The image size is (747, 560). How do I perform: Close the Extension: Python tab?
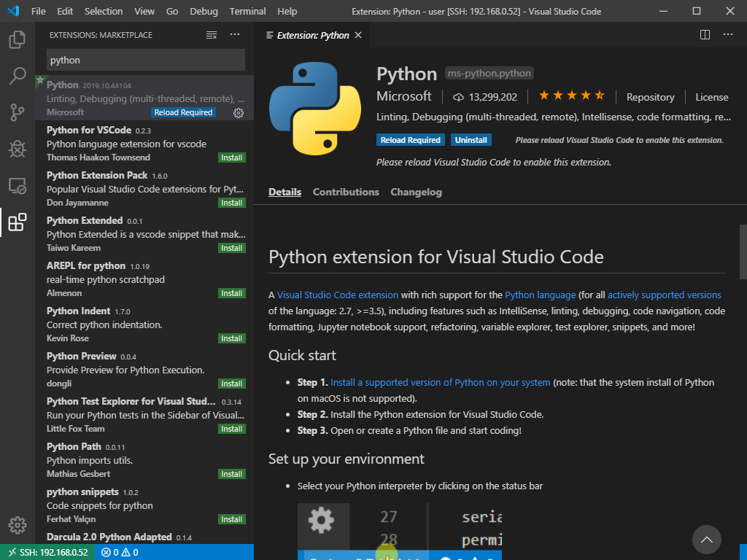[x=358, y=35]
